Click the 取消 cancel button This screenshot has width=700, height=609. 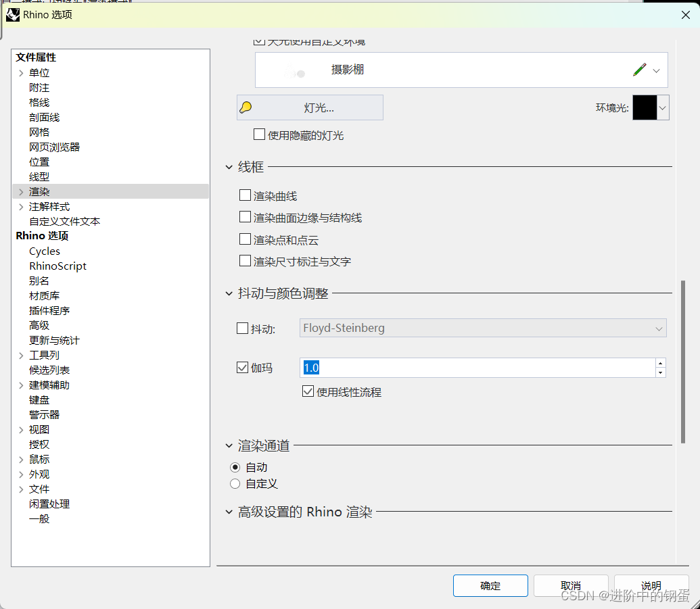tap(571, 585)
